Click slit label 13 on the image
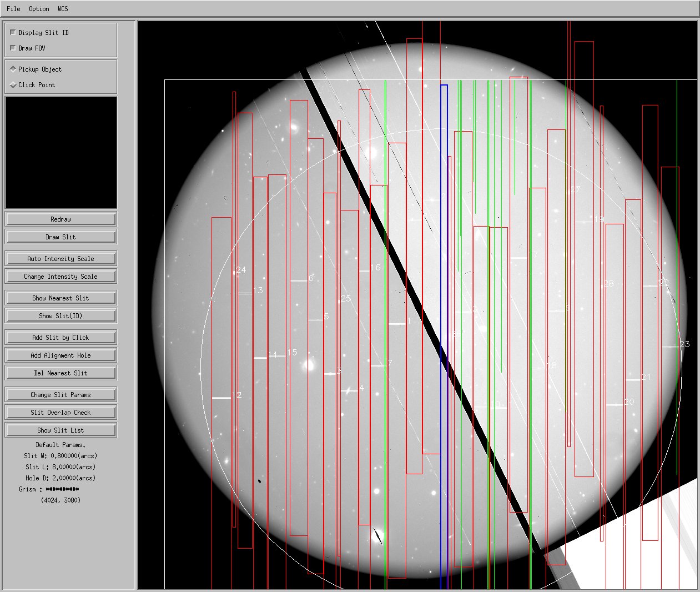This screenshot has width=700, height=592. click(258, 290)
